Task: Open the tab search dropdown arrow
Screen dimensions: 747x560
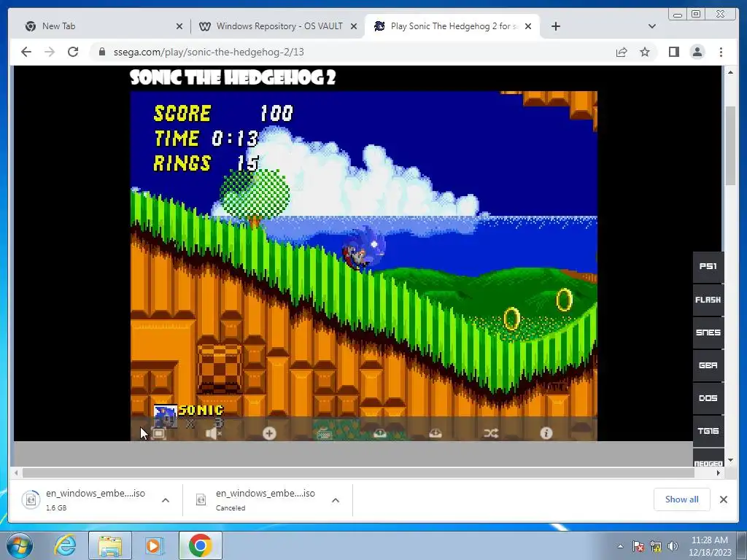Action: click(652, 27)
